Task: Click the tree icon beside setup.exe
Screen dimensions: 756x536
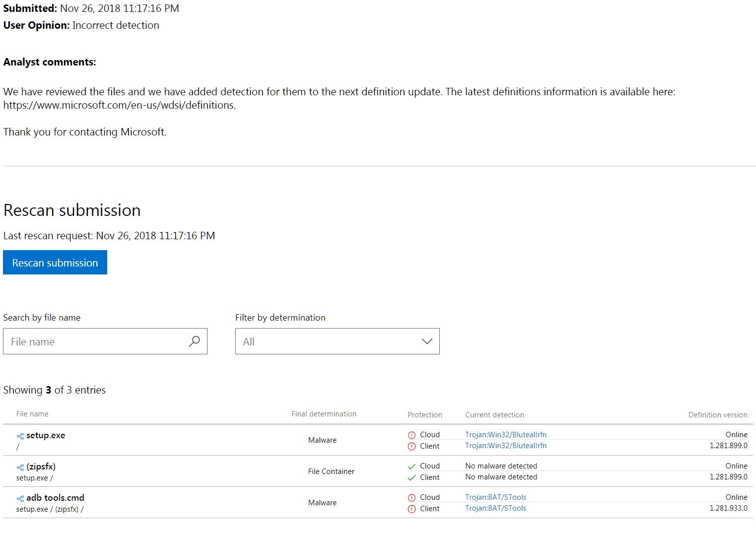Action: coord(20,436)
